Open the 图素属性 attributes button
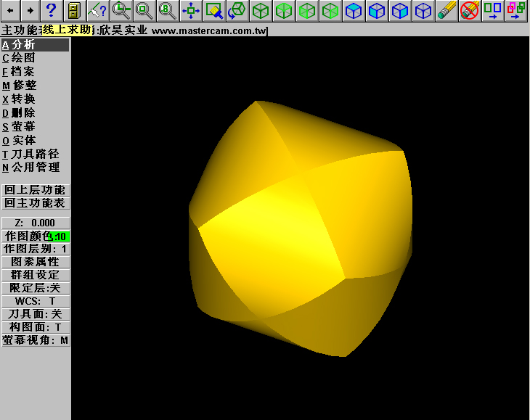 click(36, 262)
